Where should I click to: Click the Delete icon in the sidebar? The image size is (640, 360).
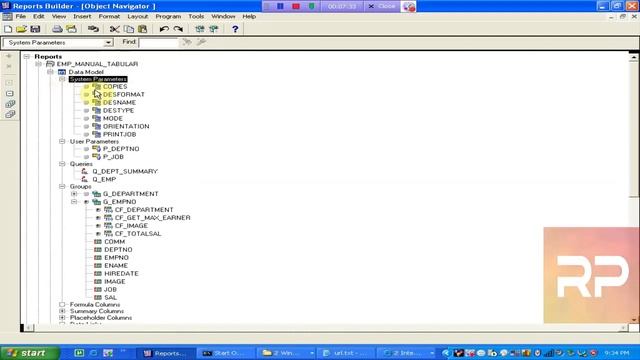coord(9,66)
